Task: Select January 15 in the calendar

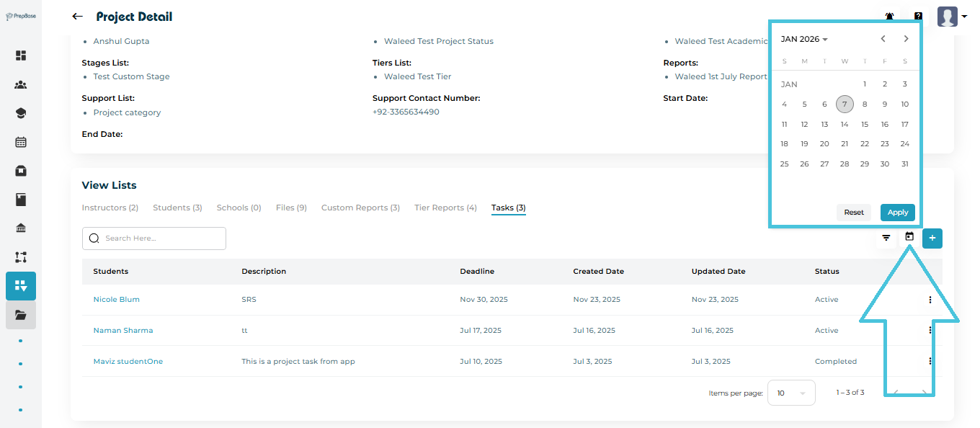Action: click(865, 124)
